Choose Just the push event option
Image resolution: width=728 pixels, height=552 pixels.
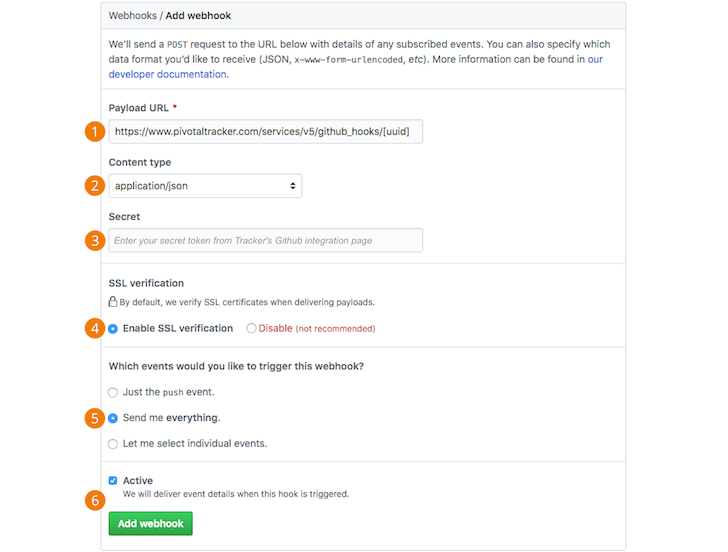pos(113,392)
